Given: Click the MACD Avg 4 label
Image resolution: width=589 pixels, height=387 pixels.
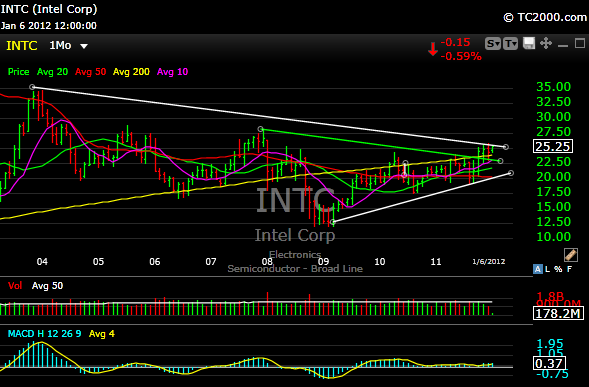Looking at the screenshot, I should (x=101, y=334).
